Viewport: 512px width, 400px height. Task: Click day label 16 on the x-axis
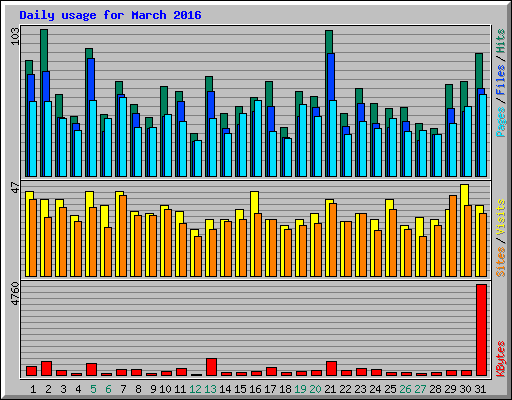tap(255, 389)
